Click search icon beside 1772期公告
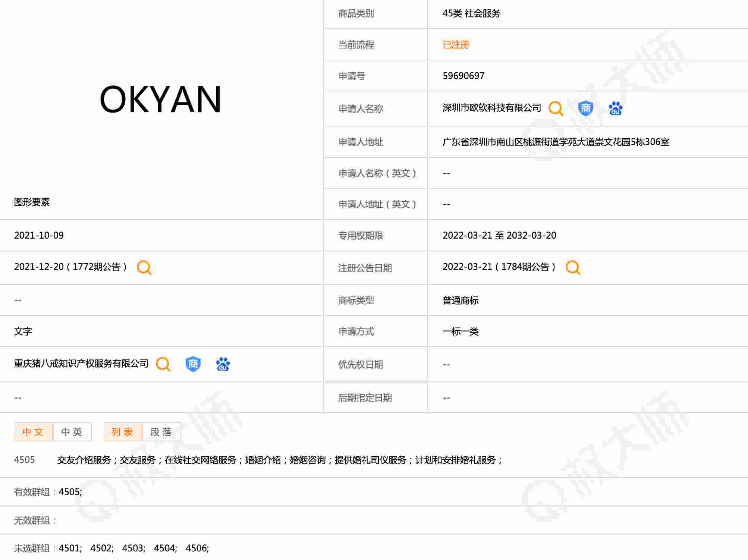 144,267
